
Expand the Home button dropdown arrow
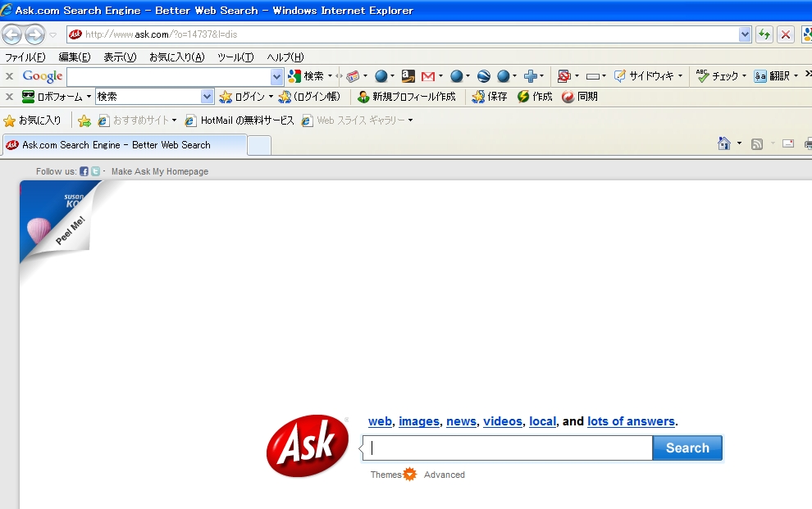point(739,143)
